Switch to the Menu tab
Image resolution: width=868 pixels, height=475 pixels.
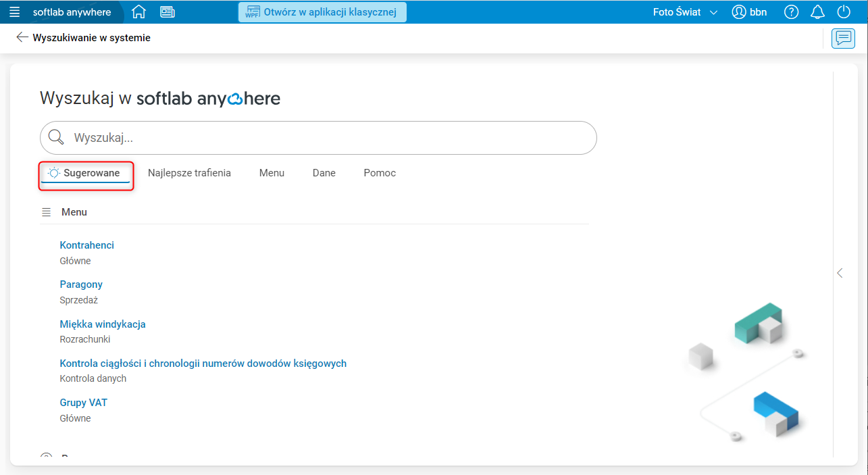pos(272,173)
